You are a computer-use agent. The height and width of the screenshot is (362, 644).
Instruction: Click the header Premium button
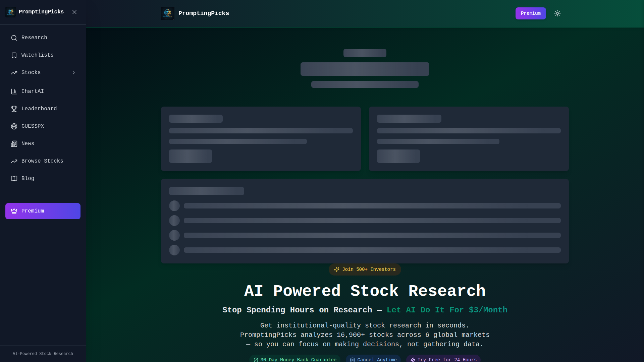click(530, 13)
